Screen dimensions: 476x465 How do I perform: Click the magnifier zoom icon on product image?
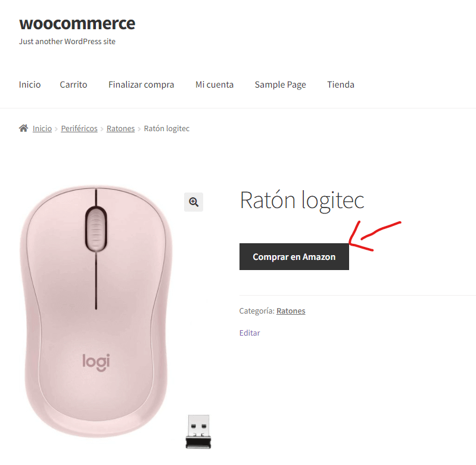(194, 202)
